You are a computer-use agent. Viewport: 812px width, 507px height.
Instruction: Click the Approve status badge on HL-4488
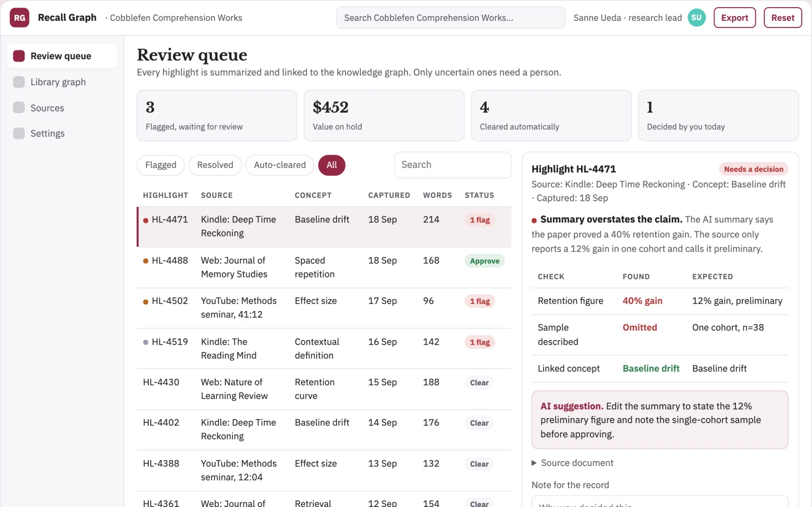click(484, 261)
